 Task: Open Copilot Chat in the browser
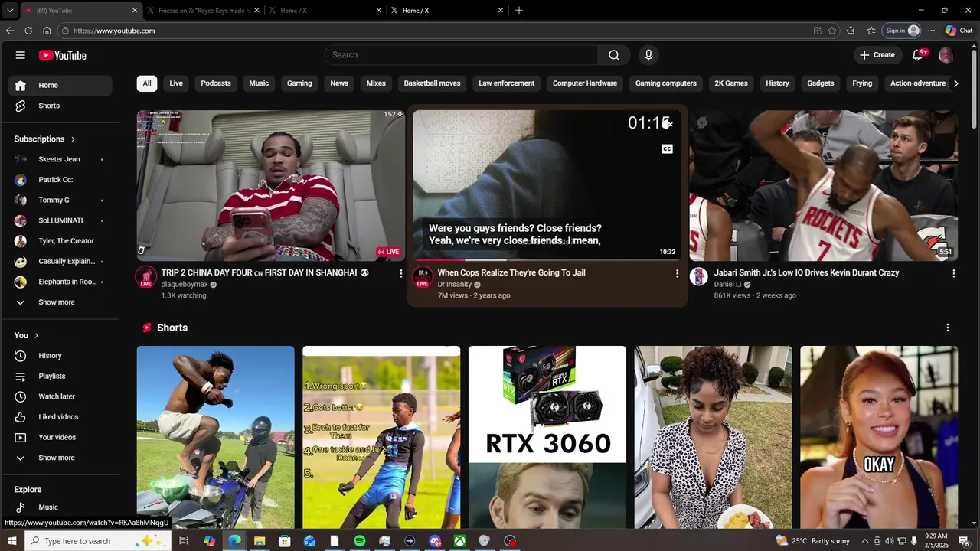pos(959,31)
